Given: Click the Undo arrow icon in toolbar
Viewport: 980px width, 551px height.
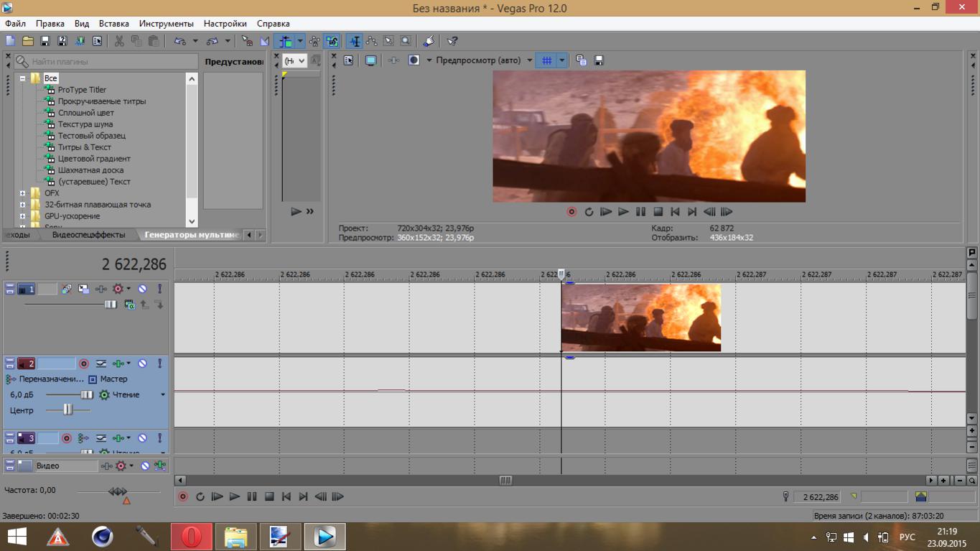Looking at the screenshot, I should 179,42.
